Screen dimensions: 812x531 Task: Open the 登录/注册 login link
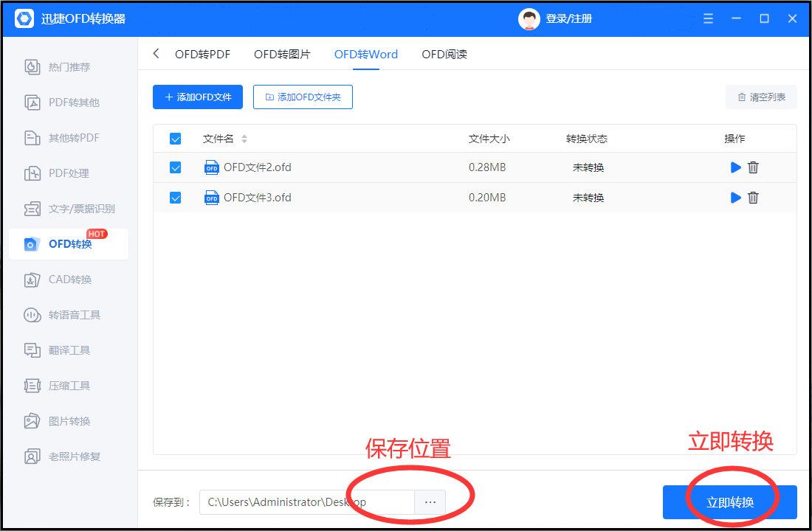coord(568,18)
